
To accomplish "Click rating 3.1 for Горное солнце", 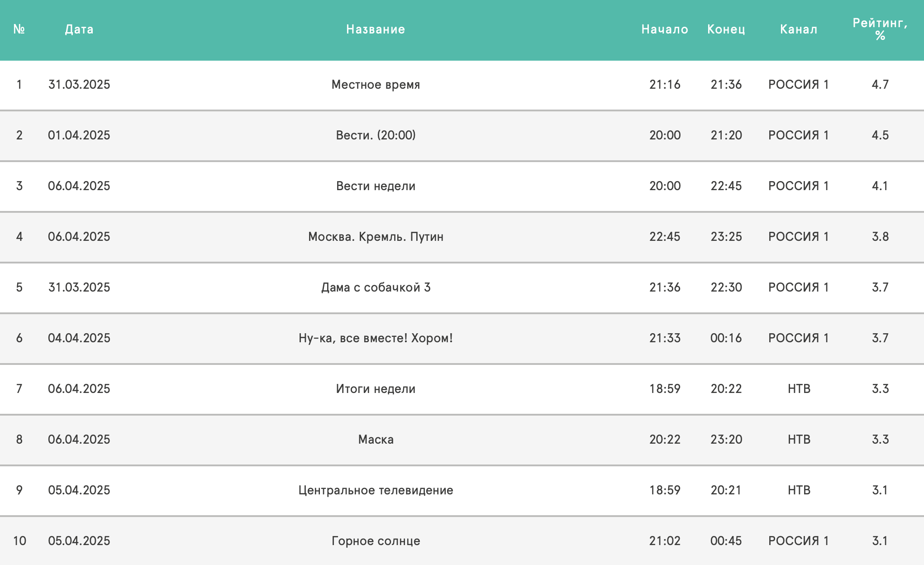I will (x=880, y=541).
